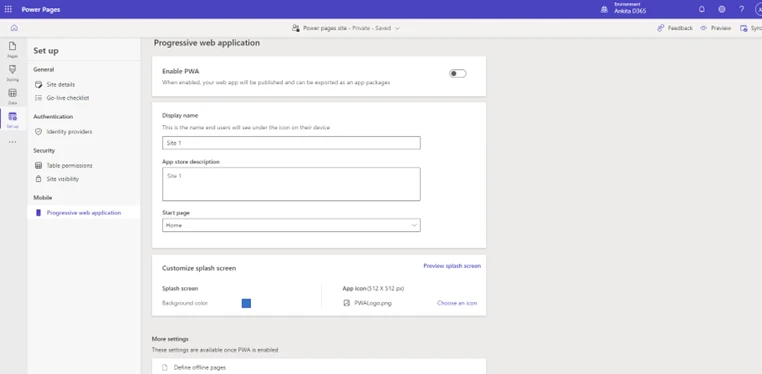Open Go-live checklist menu item
Viewport: 762px width, 374px height.
tap(68, 98)
